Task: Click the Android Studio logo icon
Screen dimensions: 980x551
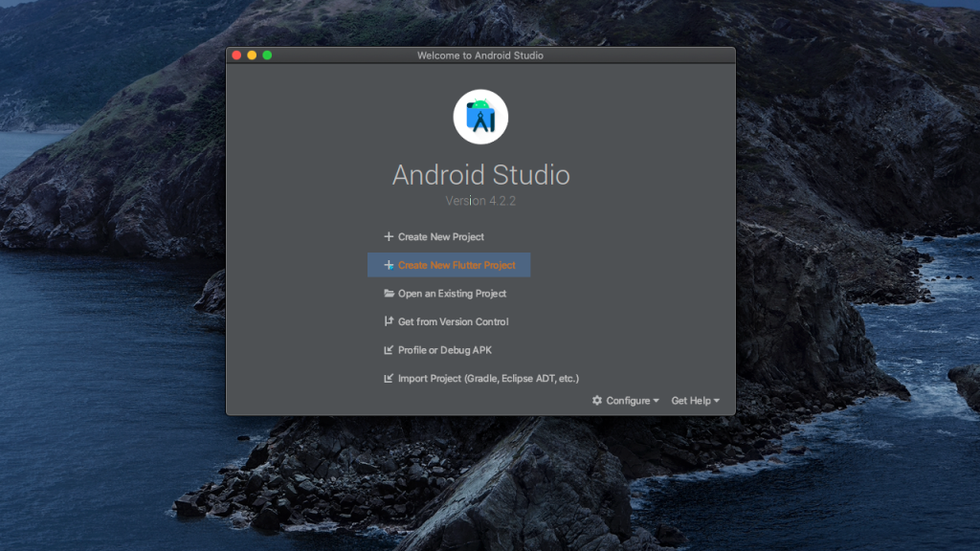Action: click(480, 117)
